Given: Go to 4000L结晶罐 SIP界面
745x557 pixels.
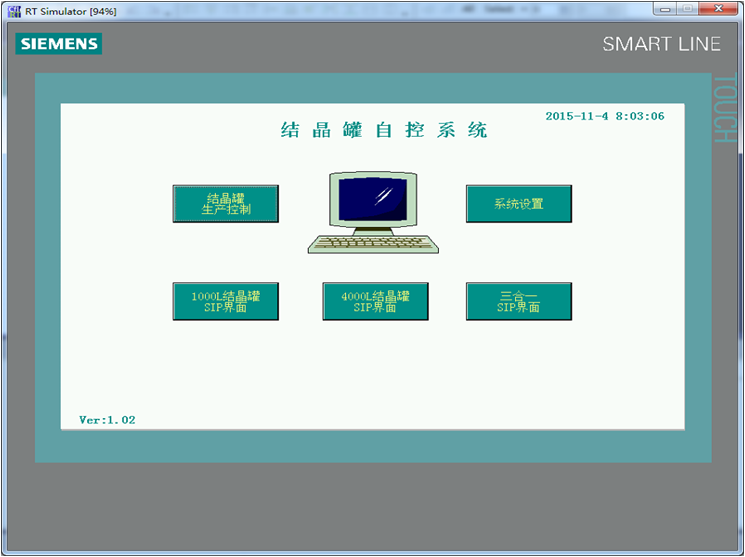Looking at the screenshot, I should 375,302.
